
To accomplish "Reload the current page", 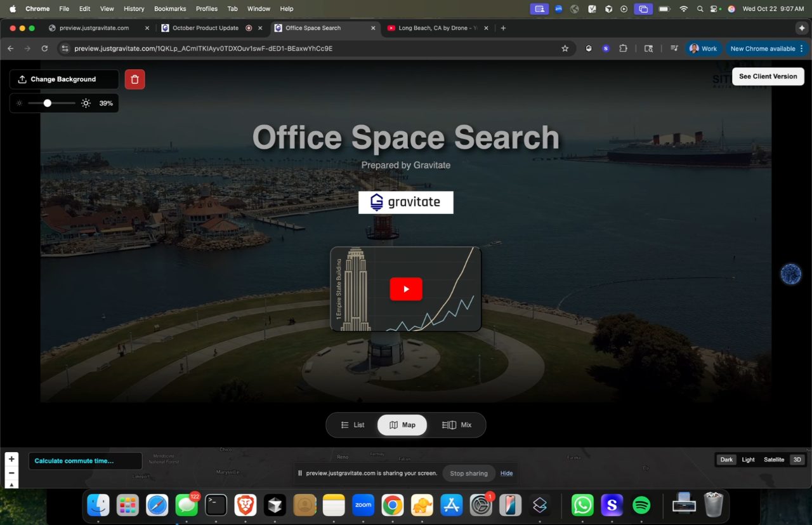I will (x=44, y=48).
